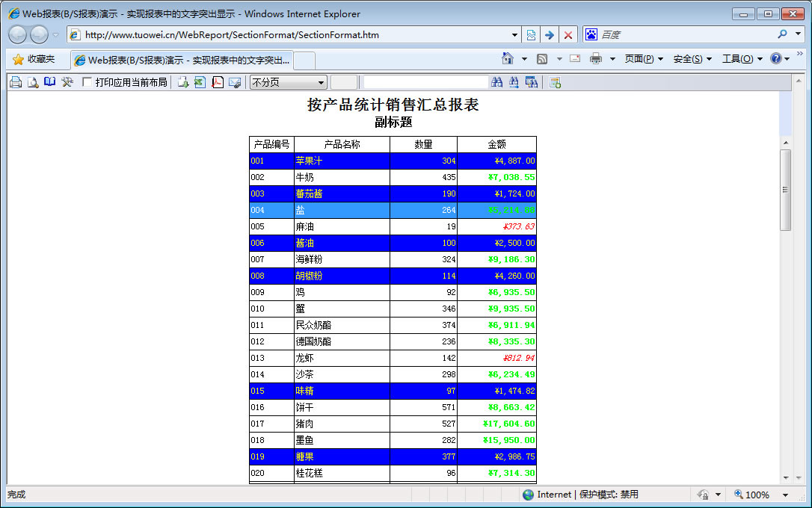
Task: Open print preview in report toolbar
Action: click(x=33, y=82)
